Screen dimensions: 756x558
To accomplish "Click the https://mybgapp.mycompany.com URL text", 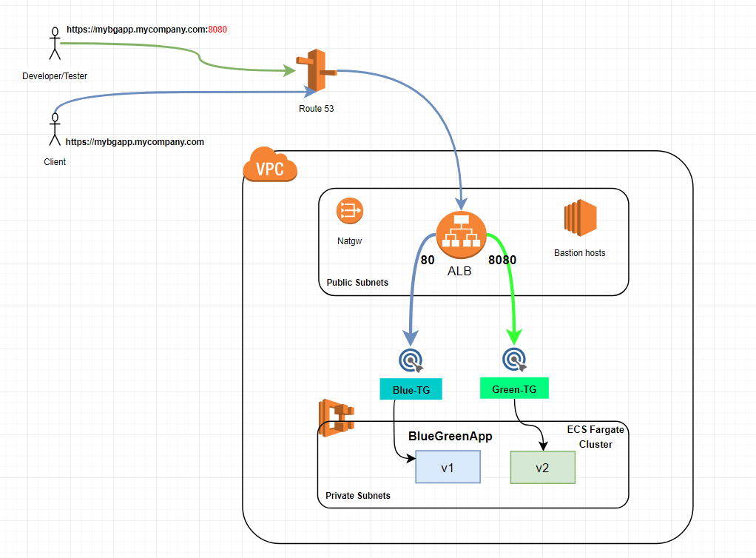I will click(x=135, y=141).
